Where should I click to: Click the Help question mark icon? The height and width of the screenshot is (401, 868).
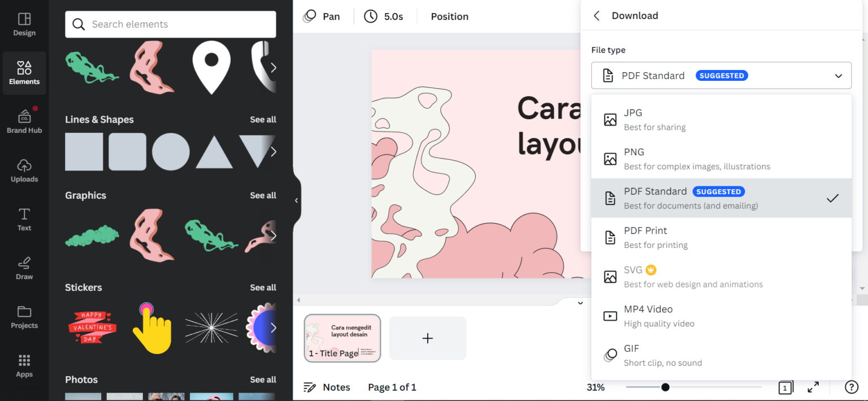click(x=851, y=387)
